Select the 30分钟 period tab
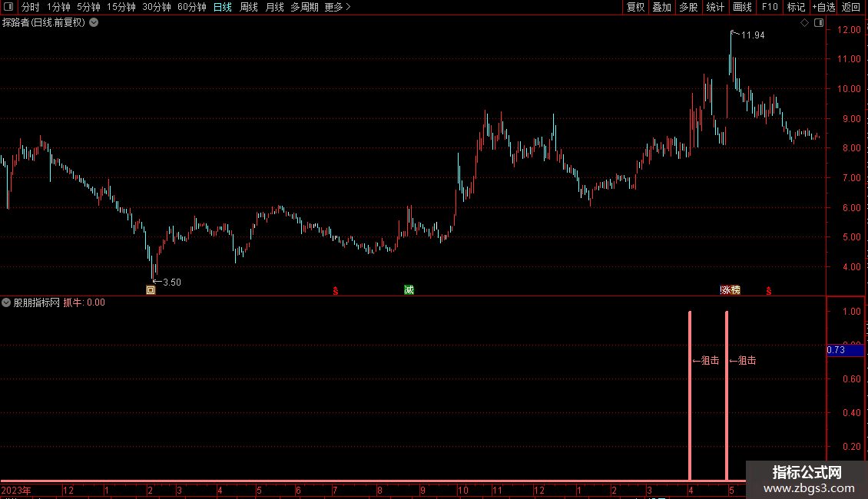This screenshot has height=499, width=868. [157, 7]
